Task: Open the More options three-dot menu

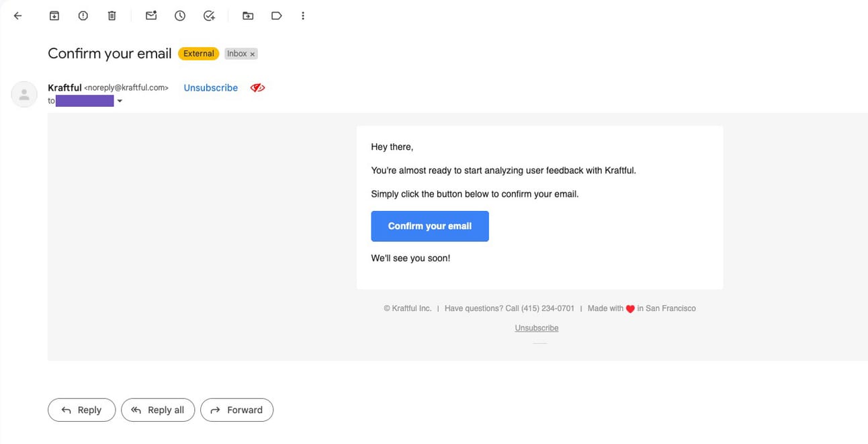Action: pyautogui.click(x=303, y=15)
